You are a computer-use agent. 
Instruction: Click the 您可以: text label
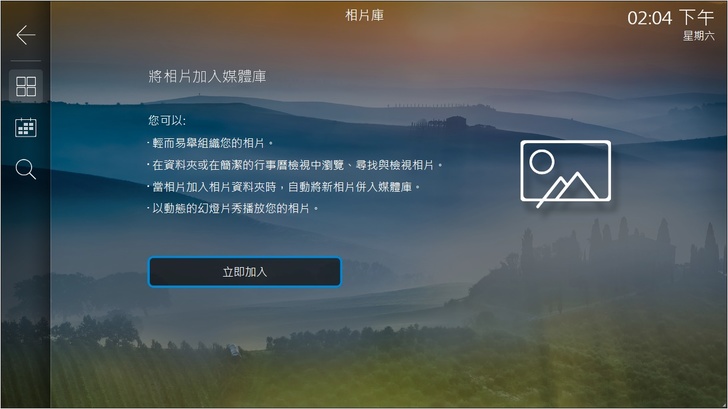click(167, 121)
